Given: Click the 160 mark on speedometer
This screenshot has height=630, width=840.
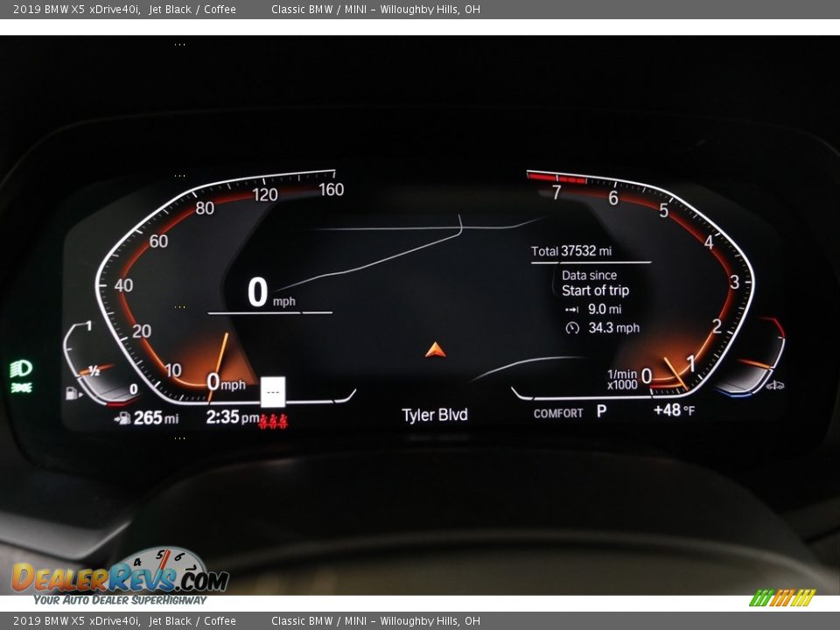Looking at the screenshot, I should (331, 190).
